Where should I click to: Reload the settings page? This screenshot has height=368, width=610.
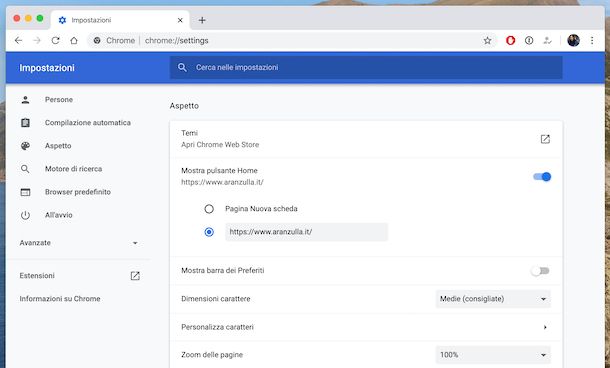[55, 40]
